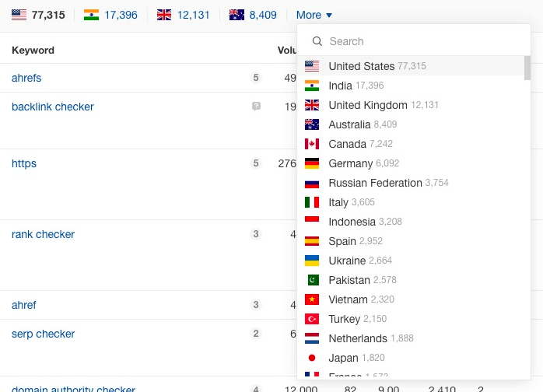Select Canada in the country list
Viewport: 543px width, 392px height.
(x=411, y=143)
